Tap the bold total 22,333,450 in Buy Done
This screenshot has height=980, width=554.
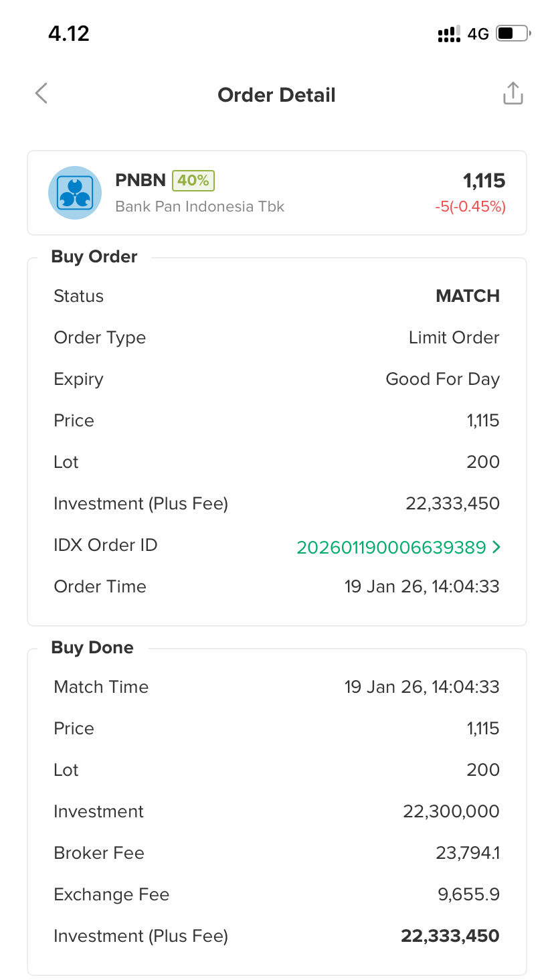coord(450,936)
